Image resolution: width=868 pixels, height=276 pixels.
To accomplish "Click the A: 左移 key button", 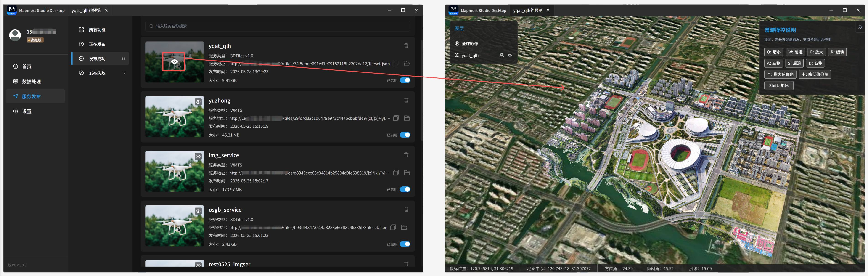I will 773,63.
